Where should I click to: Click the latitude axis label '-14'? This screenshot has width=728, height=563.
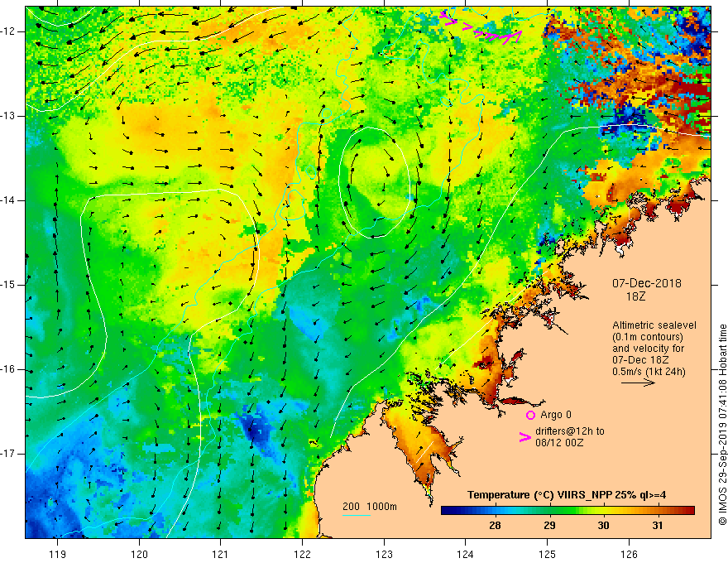click(x=8, y=200)
